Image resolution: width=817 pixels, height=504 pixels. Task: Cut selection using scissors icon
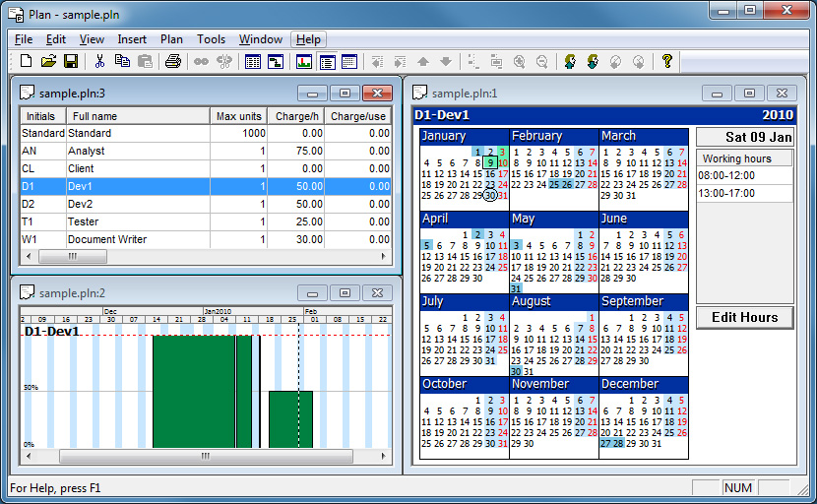[x=99, y=61]
